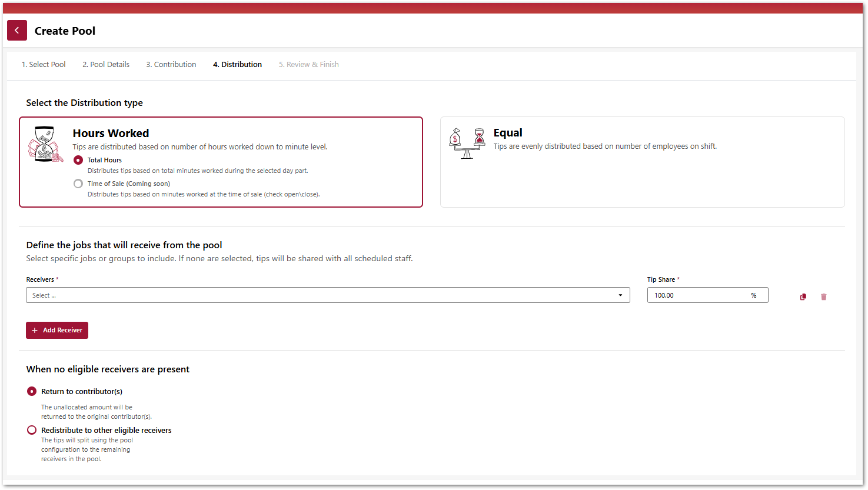Delete the receiver row with trash icon
The width and height of the screenshot is (868, 490).
823,297
